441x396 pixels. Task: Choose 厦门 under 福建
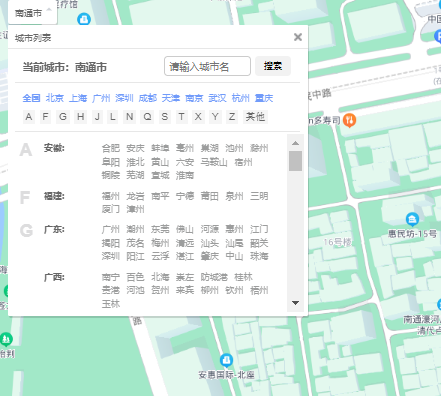[x=111, y=209]
